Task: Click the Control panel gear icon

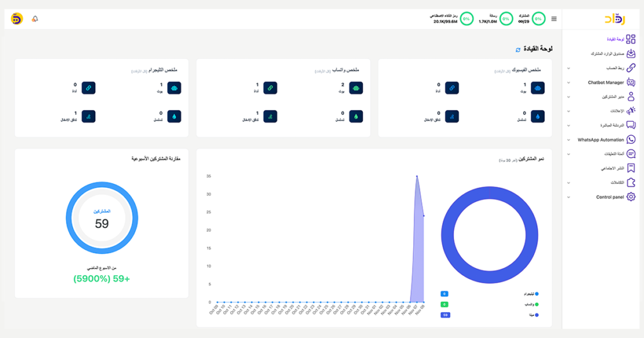Action: click(631, 197)
